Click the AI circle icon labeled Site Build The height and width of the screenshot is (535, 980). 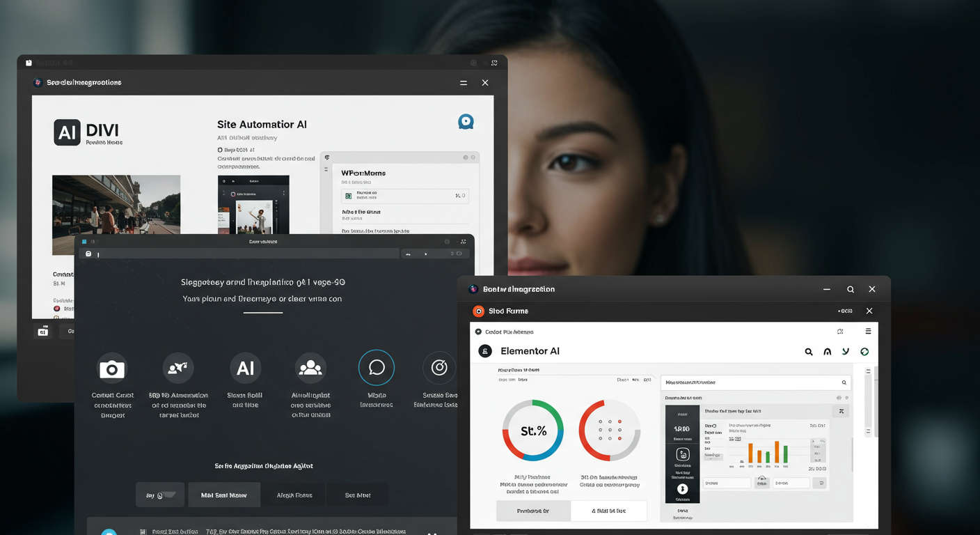point(245,368)
